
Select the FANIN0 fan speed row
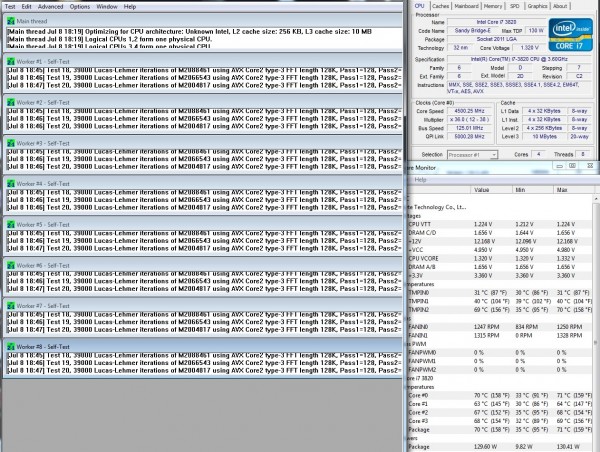click(500, 327)
